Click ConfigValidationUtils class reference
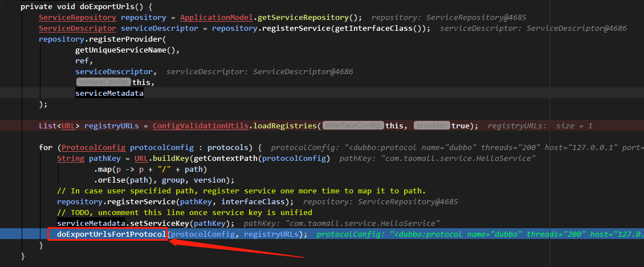 pos(201,126)
